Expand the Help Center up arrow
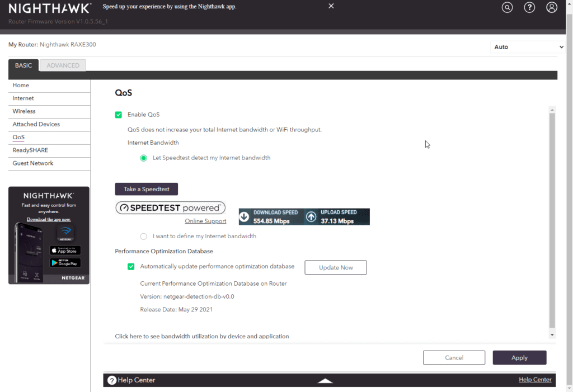 point(325,380)
